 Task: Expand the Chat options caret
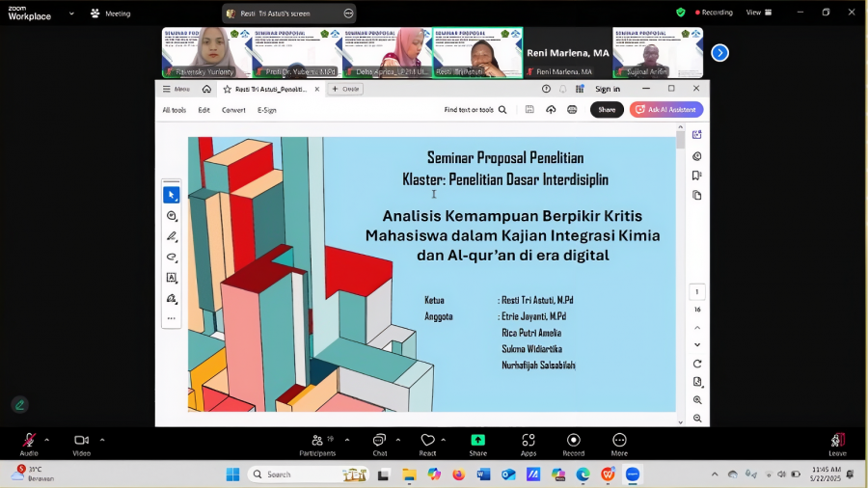coord(398,441)
